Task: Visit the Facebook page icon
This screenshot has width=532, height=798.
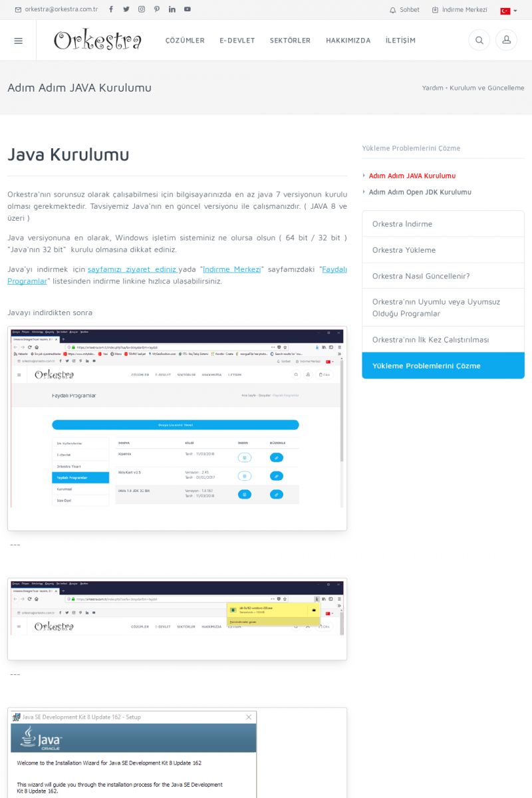Action: [x=111, y=9]
